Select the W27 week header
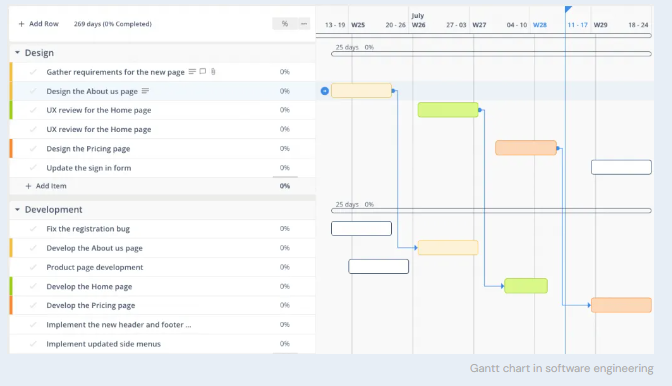Image resolution: width=672 pixels, height=386 pixels. (x=479, y=25)
